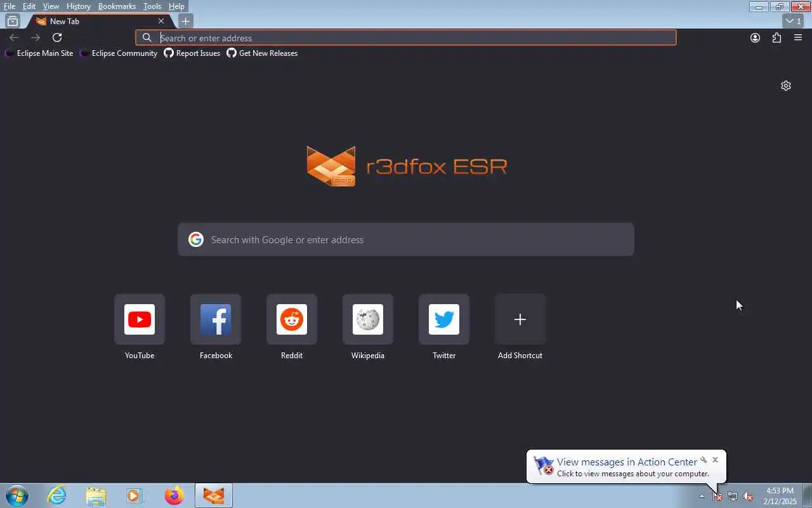Launch Windows Media Player from taskbar

coord(134,495)
